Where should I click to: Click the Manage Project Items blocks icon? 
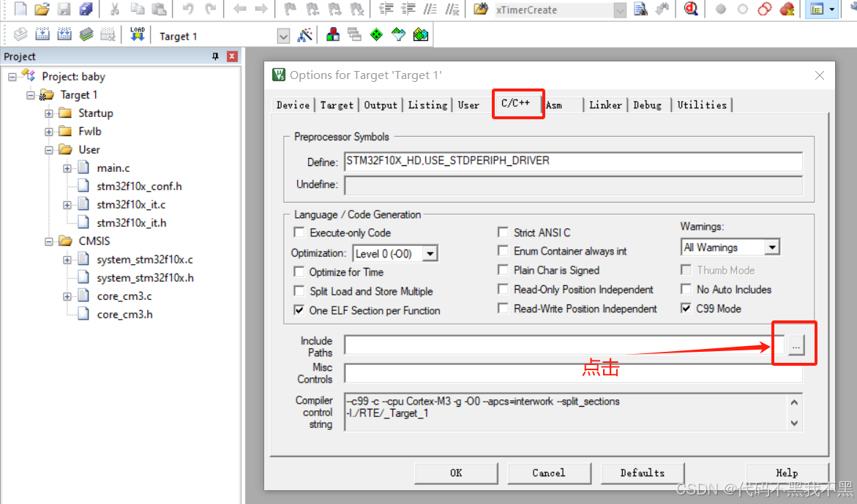[x=333, y=35]
